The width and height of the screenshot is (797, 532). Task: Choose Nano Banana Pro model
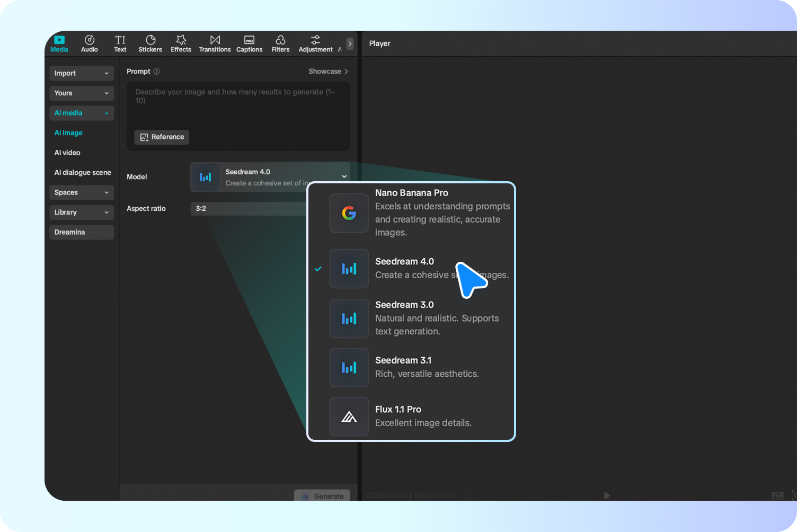[x=412, y=213]
